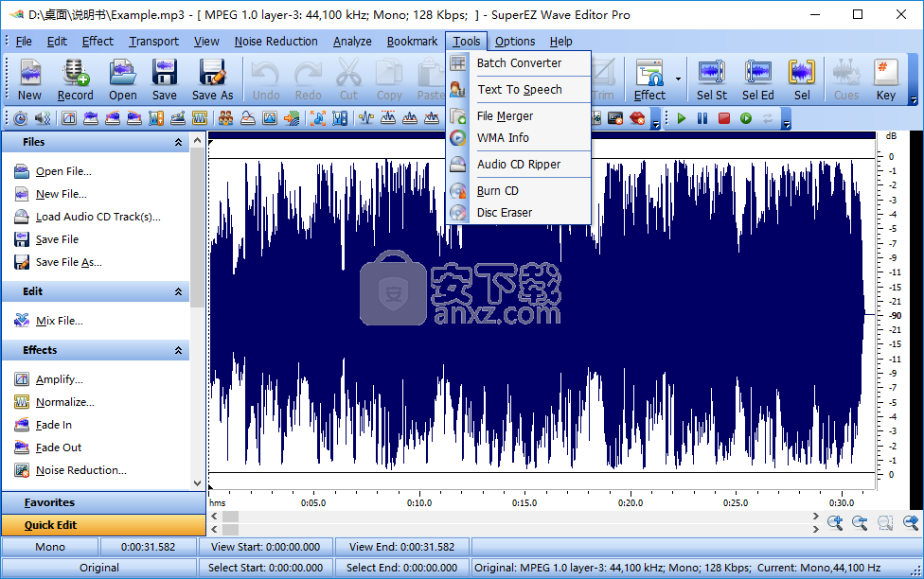This screenshot has width=924, height=579.
Task: Choose Batch Converter from Tools menu
Action: click(x=519, y=63)
